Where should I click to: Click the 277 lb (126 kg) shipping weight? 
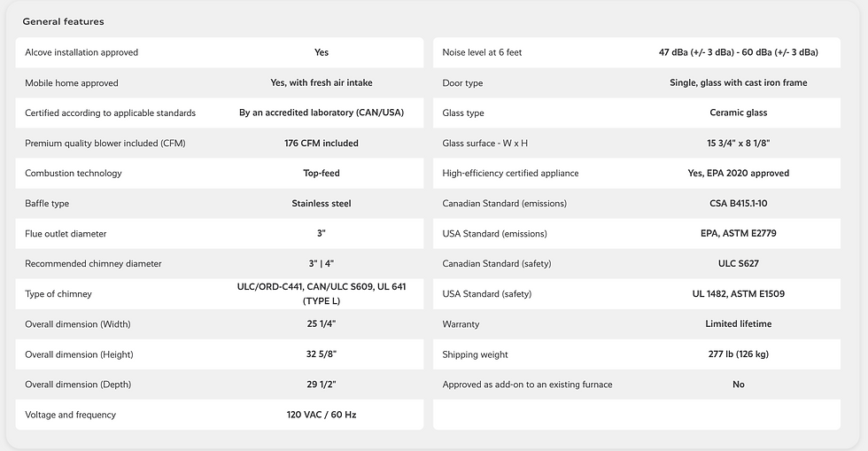[739, 354]
